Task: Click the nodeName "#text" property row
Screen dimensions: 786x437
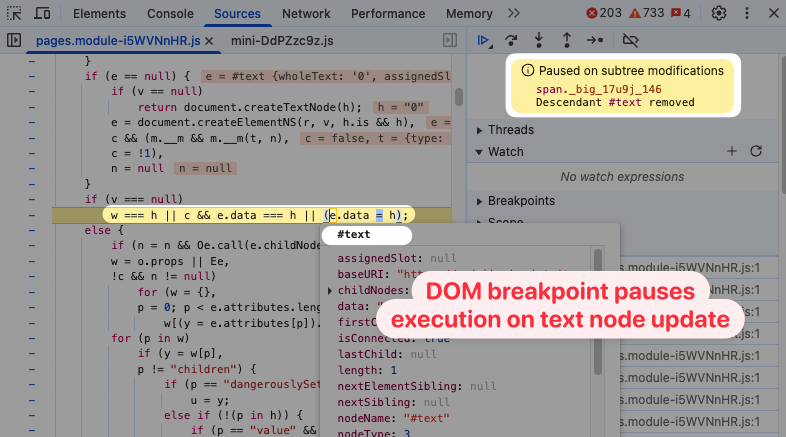Action: coord(394,418)
